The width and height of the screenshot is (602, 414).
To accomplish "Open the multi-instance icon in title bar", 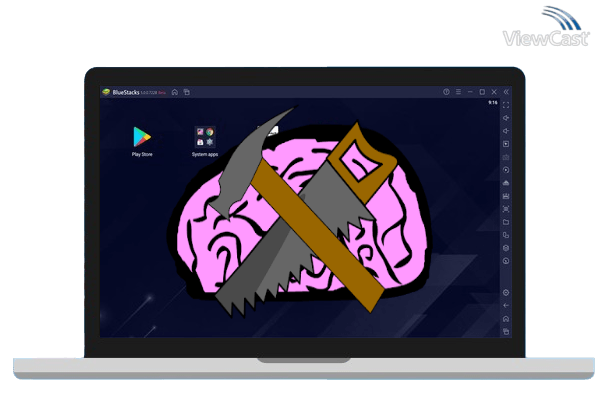I will (186, 92).
